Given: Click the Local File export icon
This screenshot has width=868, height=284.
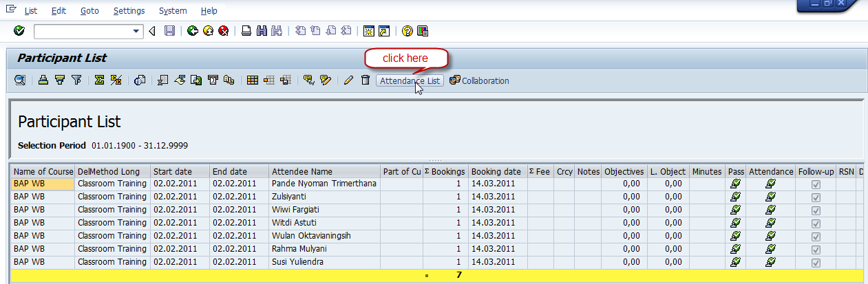Looking at the screenshot, I should (x=196, y=80).
